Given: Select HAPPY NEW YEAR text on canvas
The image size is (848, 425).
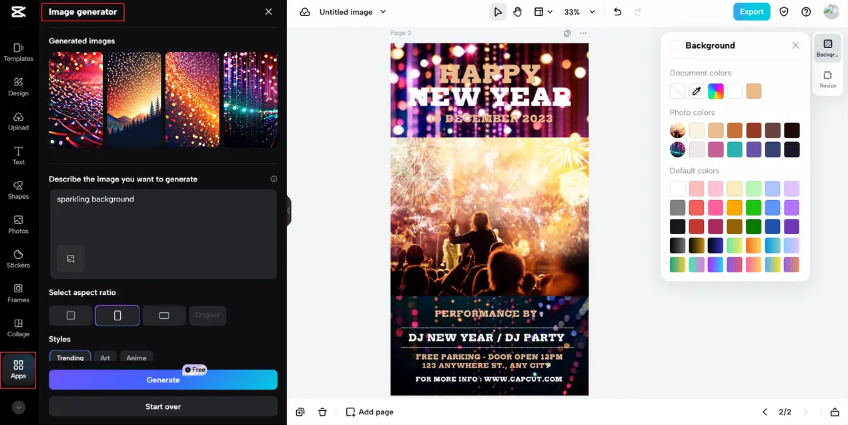Looking at the screenshot, I should (489, 87).
